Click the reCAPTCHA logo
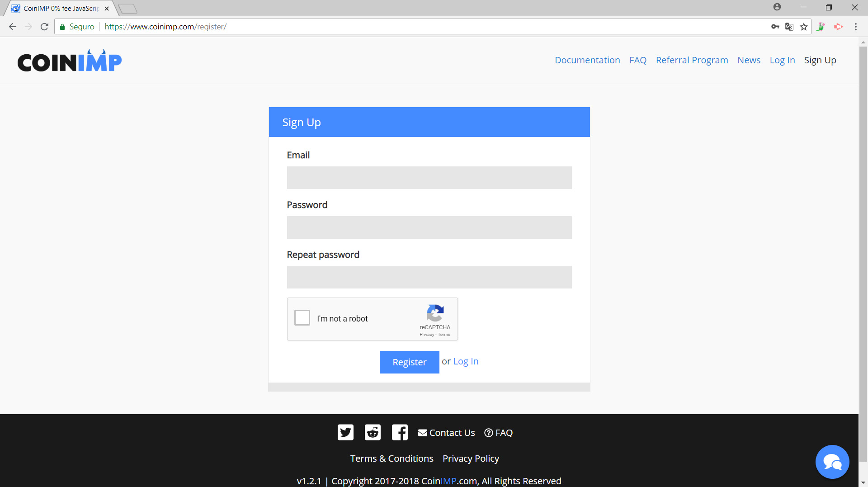868x487 pixels. [435, 313]
